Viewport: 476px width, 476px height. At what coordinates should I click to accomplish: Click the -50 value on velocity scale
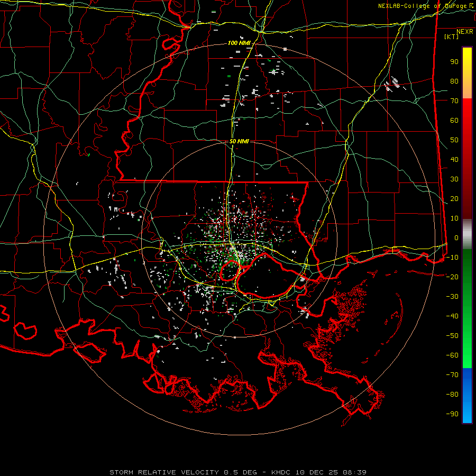pos(452,335)
